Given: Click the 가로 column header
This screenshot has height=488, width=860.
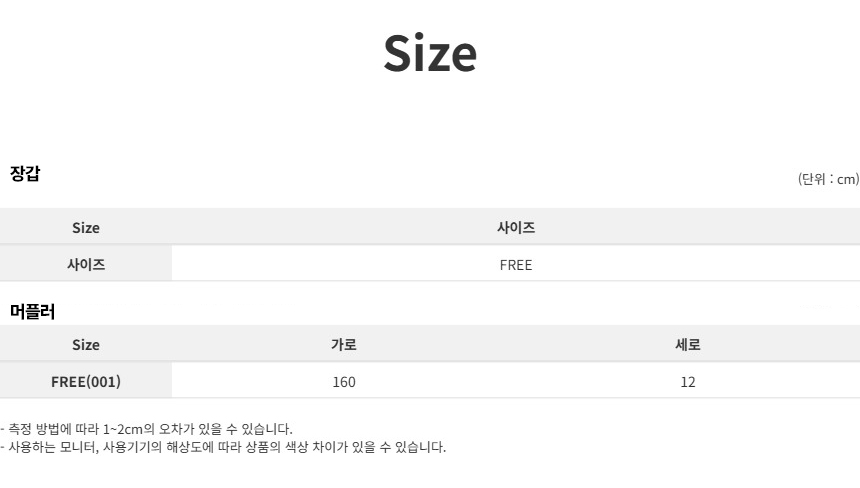Looking at the screenshot, I should click(x=344, y=344).
